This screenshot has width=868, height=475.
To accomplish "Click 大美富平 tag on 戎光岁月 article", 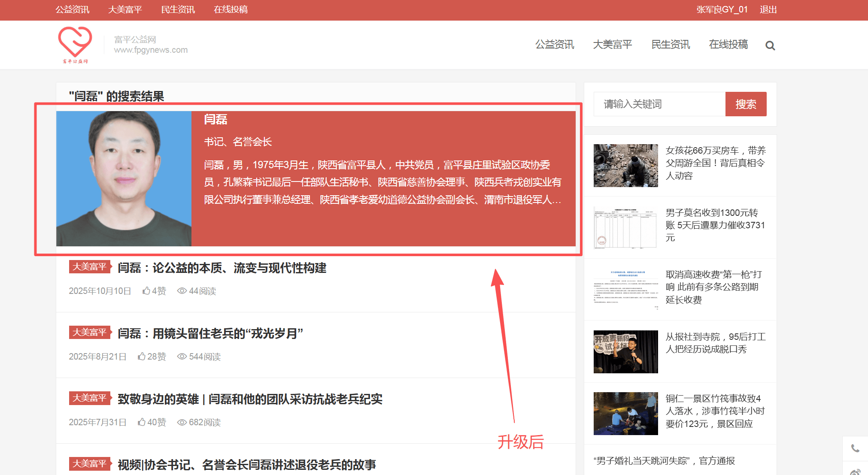I will tap(89, 333).
